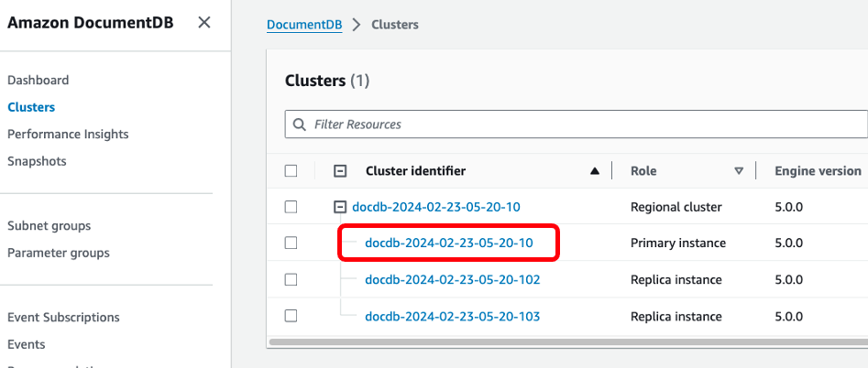Screen dimensions: 868x368
Task: Check the docdb-2024-02-23-05-20-103 row checkbox
Action: (x=291, y=316)
